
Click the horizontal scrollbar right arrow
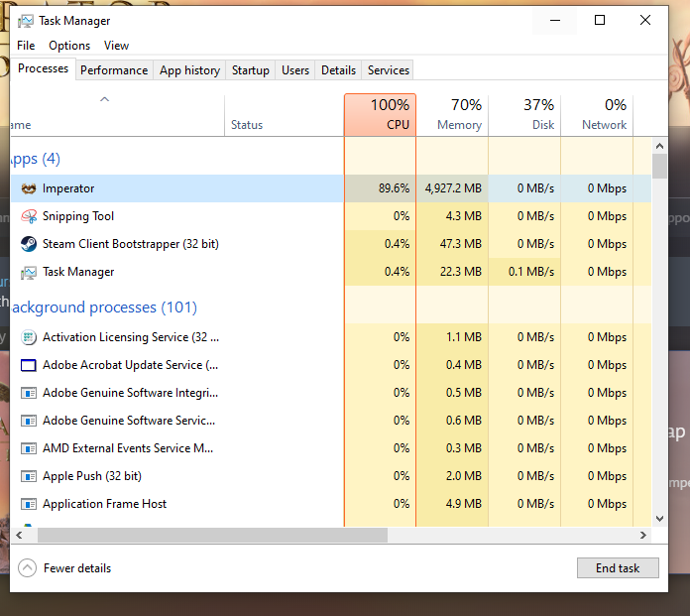point(642,536)
